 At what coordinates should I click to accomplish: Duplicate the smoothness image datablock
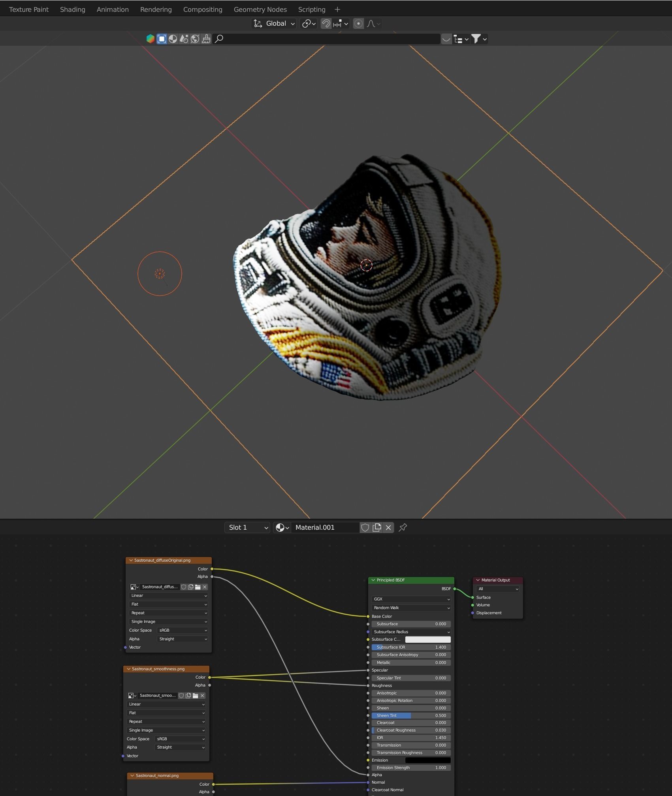click(x=188, y=696)
